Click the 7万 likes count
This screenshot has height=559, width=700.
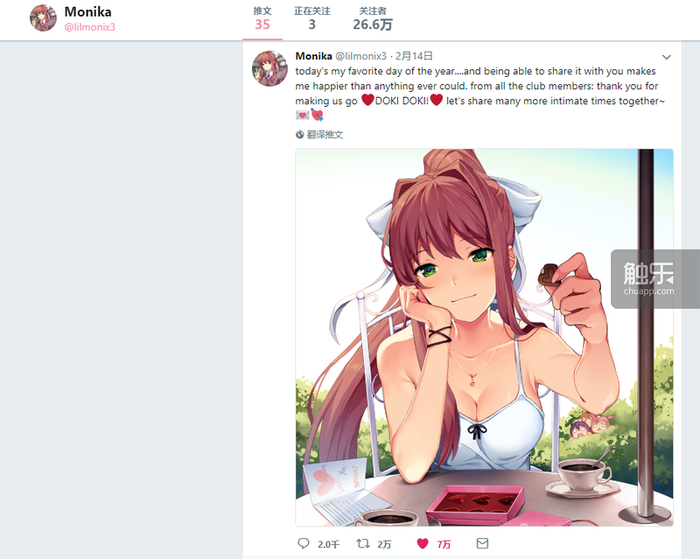tap(444, 544)
